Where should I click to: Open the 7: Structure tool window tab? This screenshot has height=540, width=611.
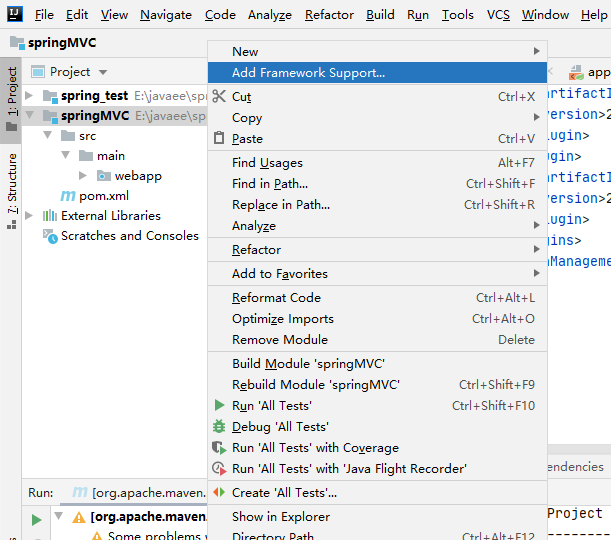click(12, 191)
